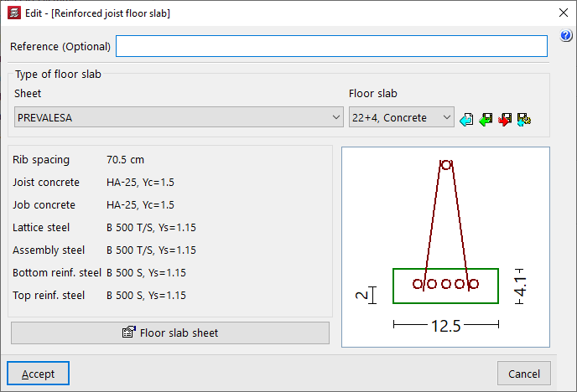
Task: Expand the 22+4, Concrete floor slab dropdown
Action: tap(401, 118)
